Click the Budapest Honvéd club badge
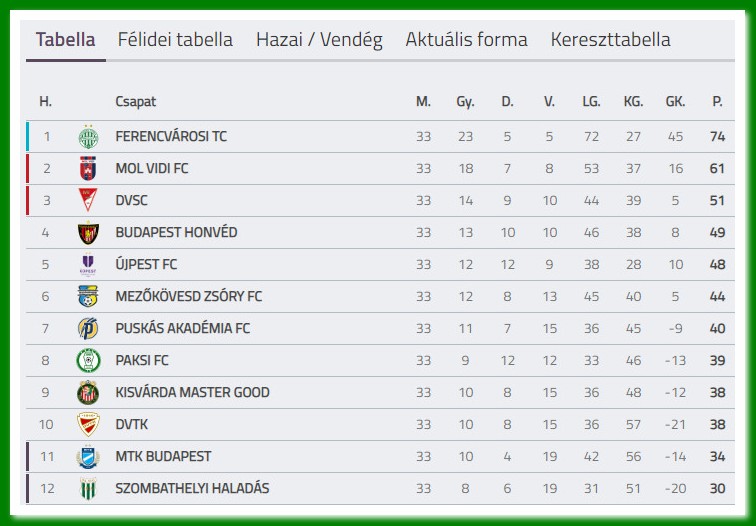The height and width of the screenshot is (526, 756). 88,233
